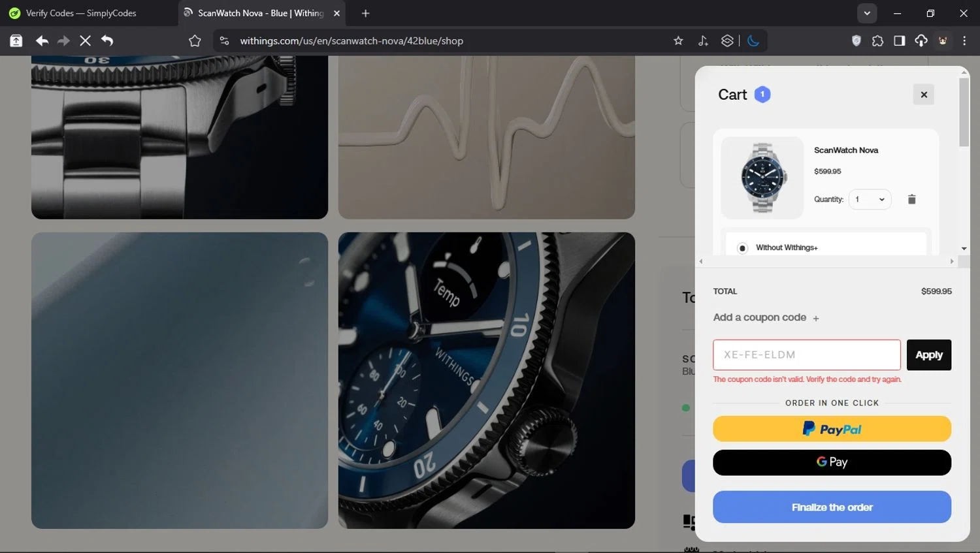Click the cart item count badge

click(x=762, y=95)
